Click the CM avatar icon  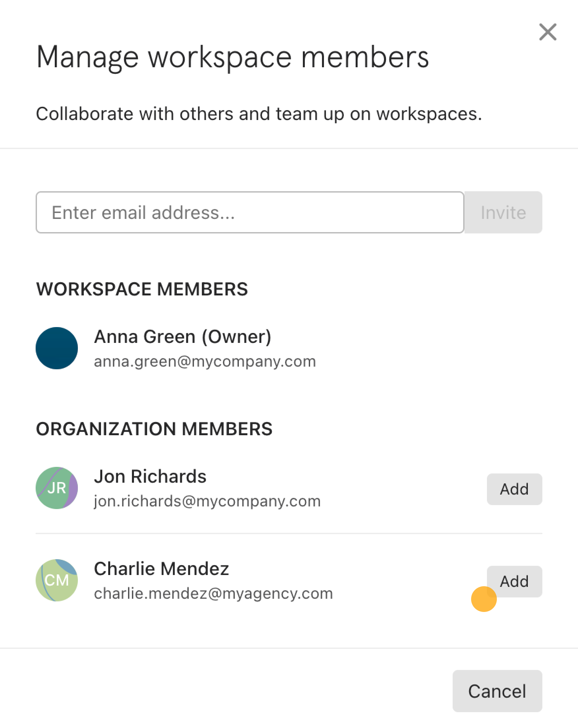57,580
